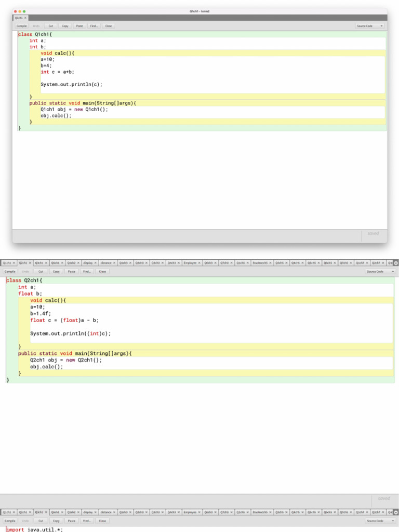Click the 'import java.util.*;' line
This screenshot has width=399, height=532.
(34, 529)
